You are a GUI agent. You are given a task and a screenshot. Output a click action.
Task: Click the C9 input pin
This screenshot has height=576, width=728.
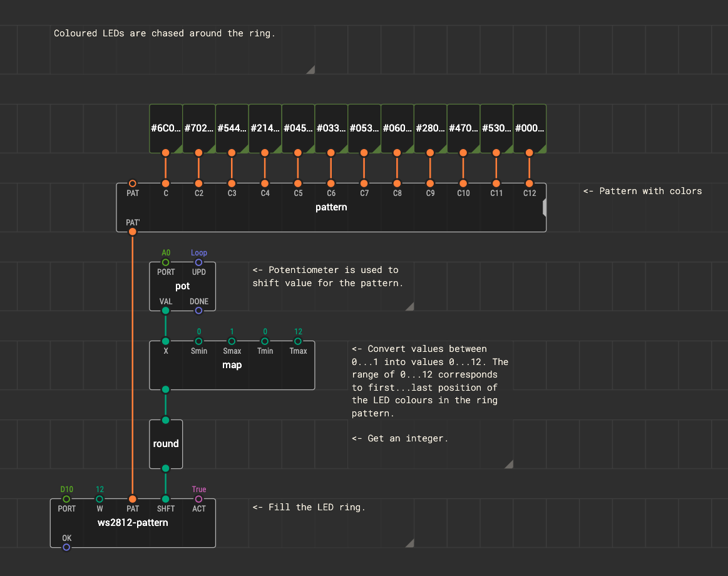click(431, 183)
